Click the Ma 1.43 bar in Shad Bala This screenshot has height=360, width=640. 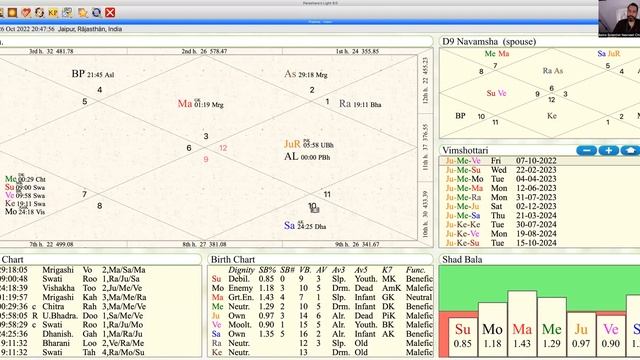click(x=522, y=324)
